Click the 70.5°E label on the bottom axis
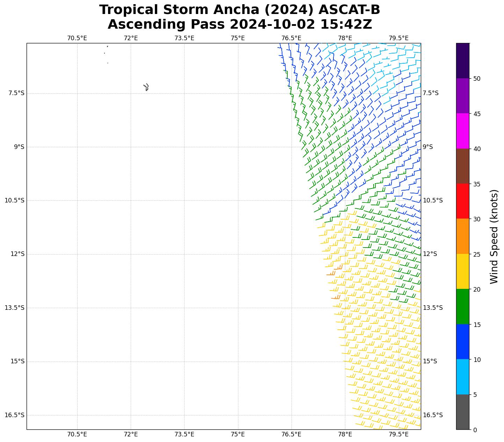504x442 pixels. pyautogui.click(x=77, y=434)
